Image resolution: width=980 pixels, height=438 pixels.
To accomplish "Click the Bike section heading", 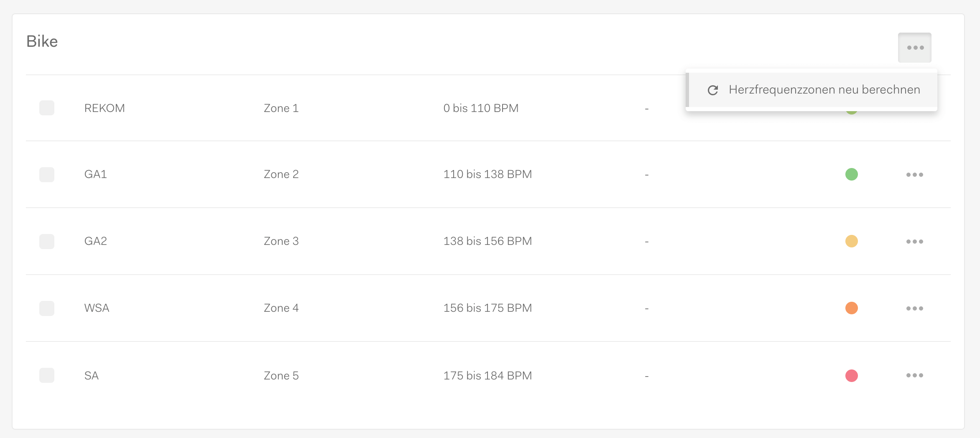I will click(42, 41).
